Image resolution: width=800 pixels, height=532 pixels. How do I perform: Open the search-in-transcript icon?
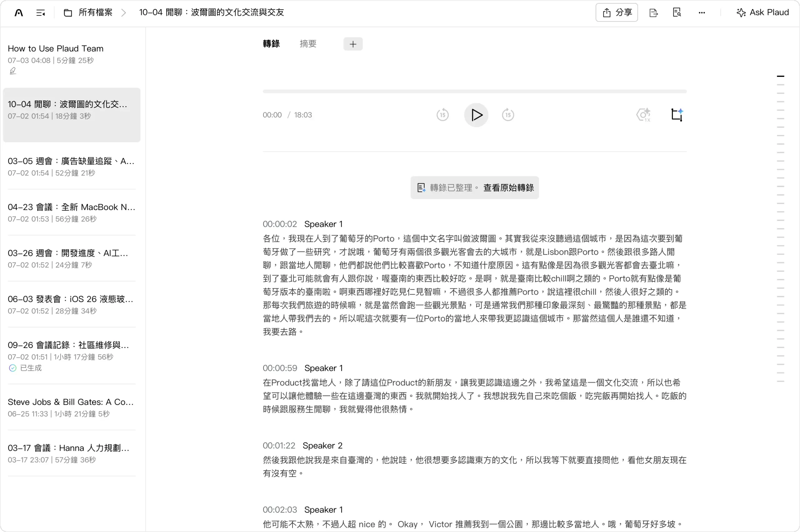pyautogui.click(x=677, y=12)
